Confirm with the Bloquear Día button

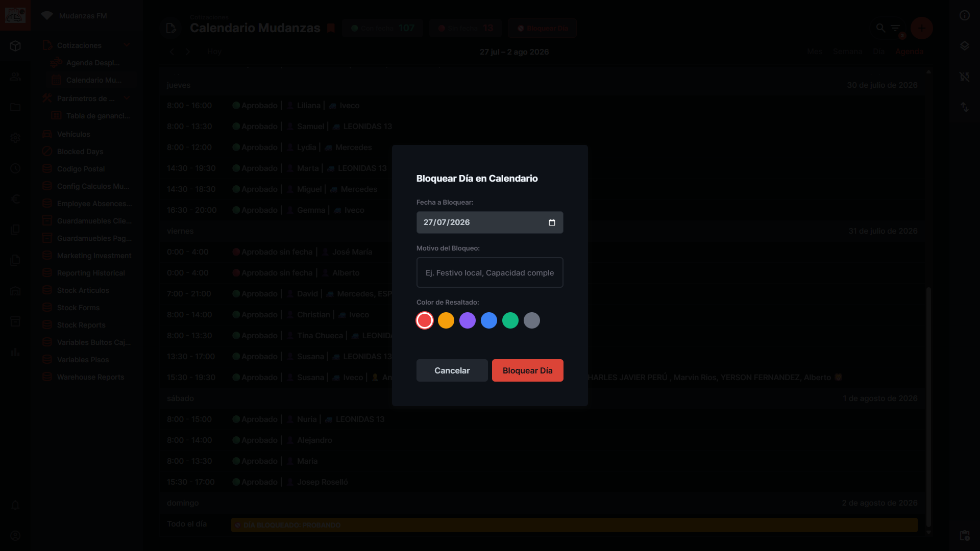[528, 370]
